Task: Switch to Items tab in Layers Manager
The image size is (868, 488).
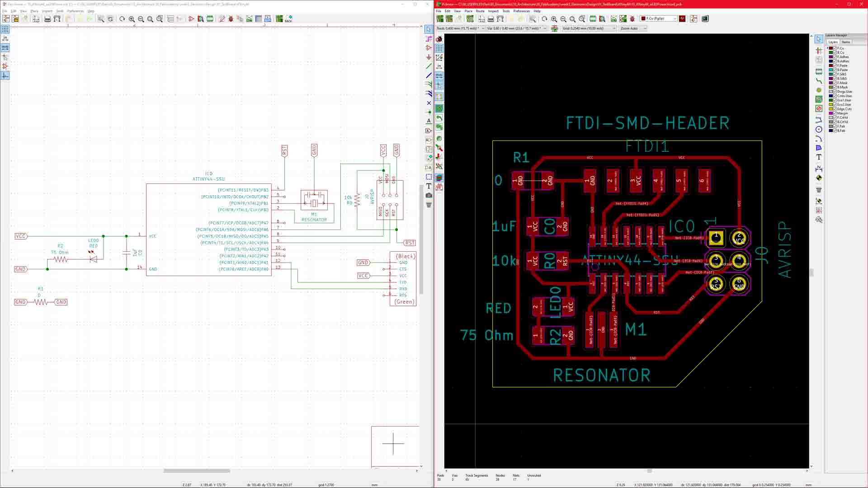Action: (x=846, y=42)
